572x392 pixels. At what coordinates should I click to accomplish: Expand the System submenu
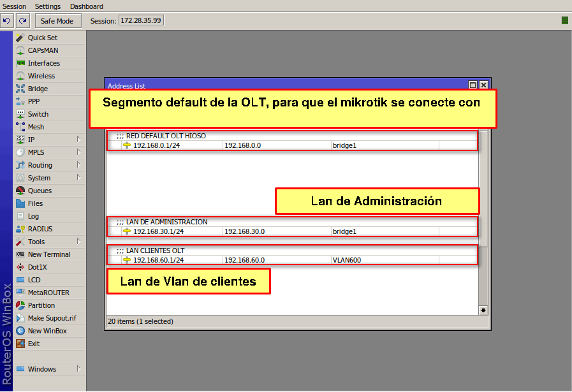78,178
